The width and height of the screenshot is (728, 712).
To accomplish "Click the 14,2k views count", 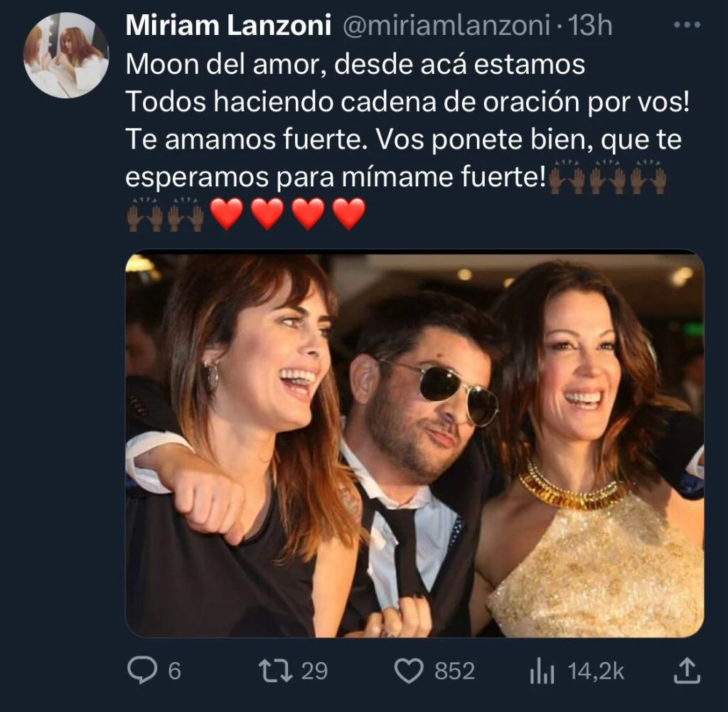I will pos(596,671).
